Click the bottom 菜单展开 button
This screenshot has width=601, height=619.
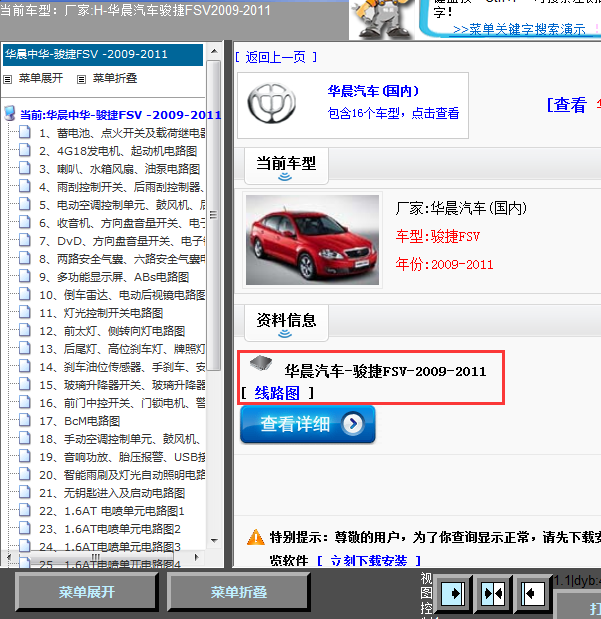pyautogui.click(x=86, y=592)
